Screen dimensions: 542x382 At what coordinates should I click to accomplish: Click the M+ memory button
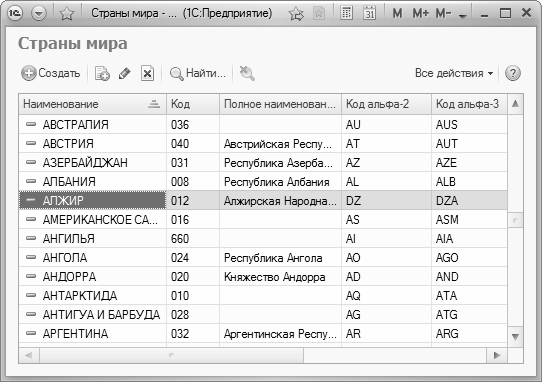[x=420, y=13]
